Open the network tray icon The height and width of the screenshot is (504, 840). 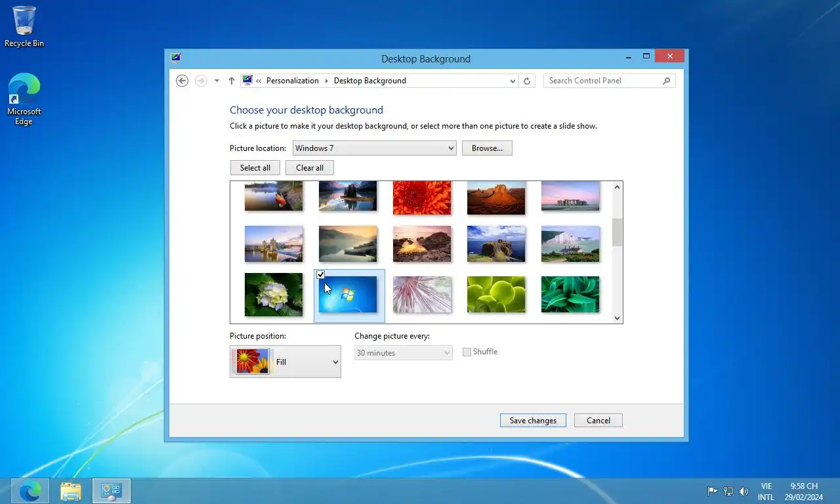click(x=728, y=492)
